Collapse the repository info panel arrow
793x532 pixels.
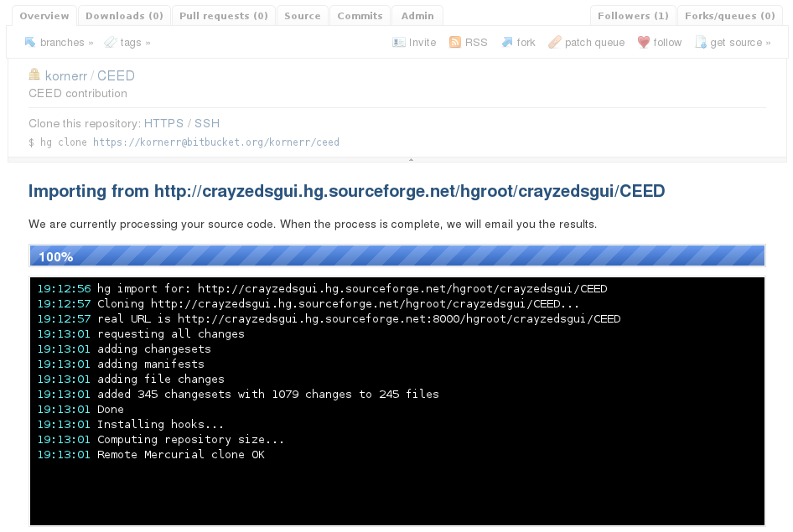click(x=411, y=160)
